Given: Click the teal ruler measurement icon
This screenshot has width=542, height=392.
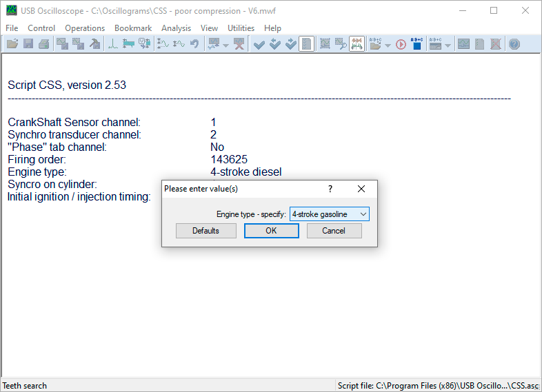Looking at the screenshot, I should [x=128, y=44].
